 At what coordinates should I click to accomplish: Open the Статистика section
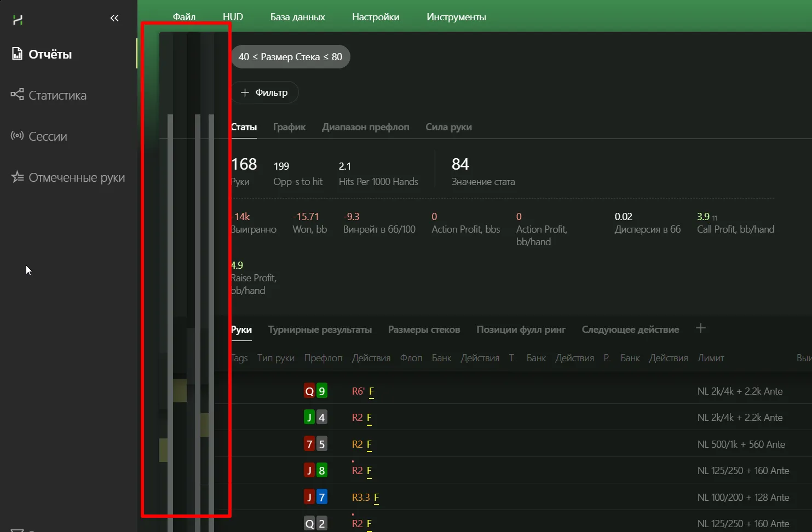coord(57,95)
